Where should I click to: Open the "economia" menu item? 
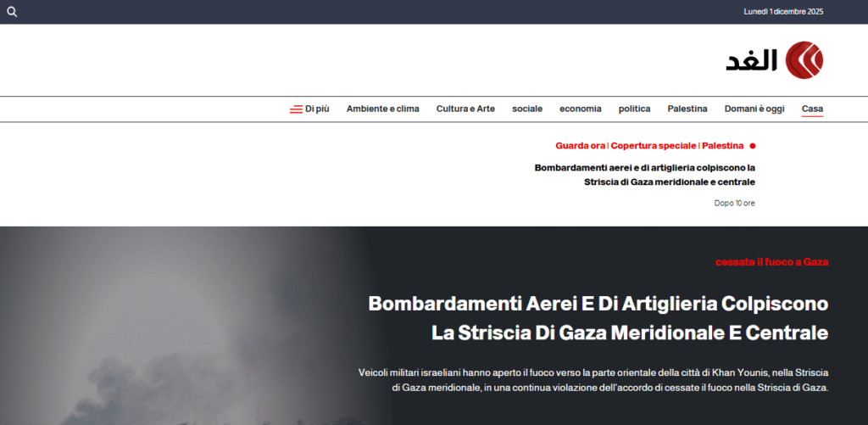point(580,109)
